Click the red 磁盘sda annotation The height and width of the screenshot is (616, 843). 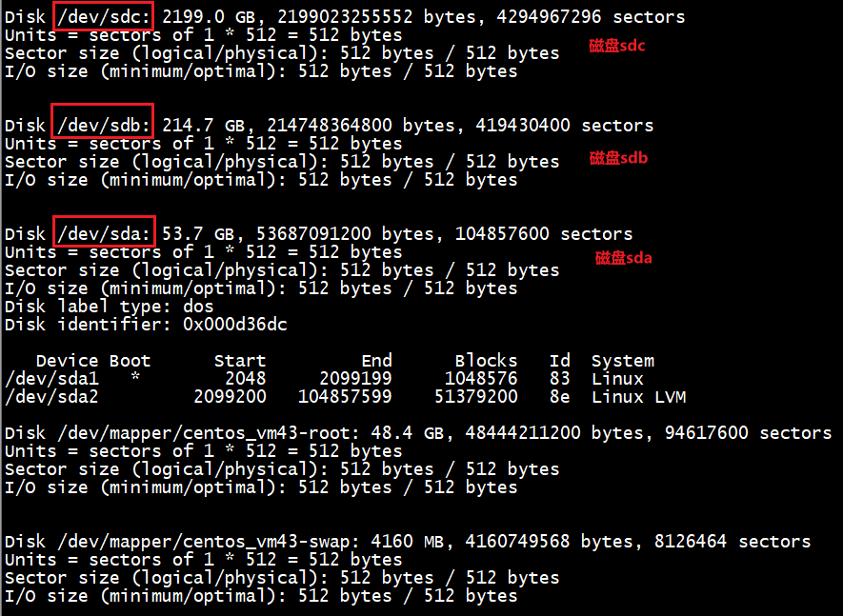[x=623, y=257]
